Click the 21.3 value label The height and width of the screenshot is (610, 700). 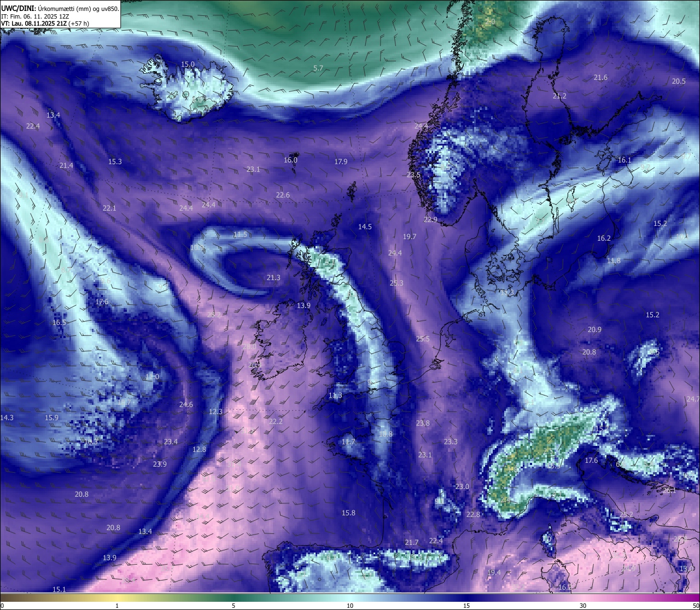(273, 277)
